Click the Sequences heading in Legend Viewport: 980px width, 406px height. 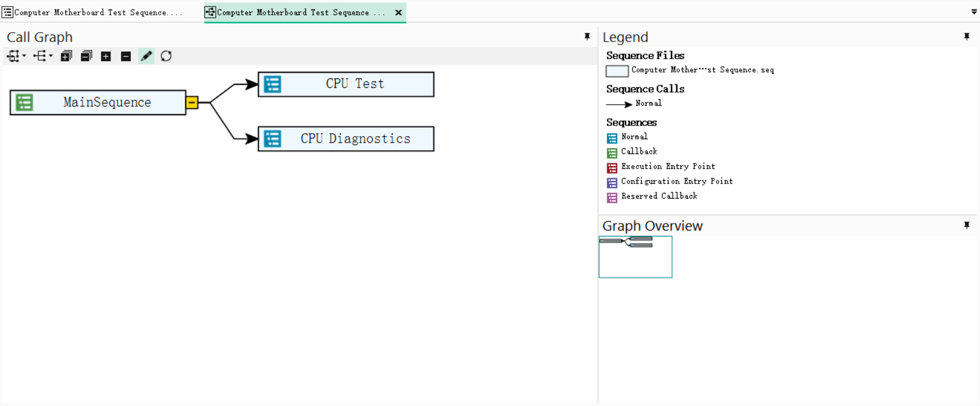(631, 122)
